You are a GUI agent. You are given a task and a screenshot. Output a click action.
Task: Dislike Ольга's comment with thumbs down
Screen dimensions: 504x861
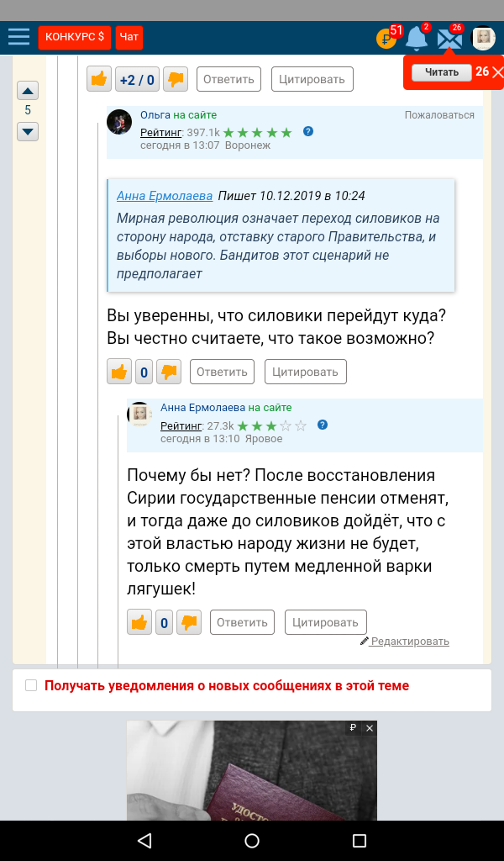coord(170,371)
